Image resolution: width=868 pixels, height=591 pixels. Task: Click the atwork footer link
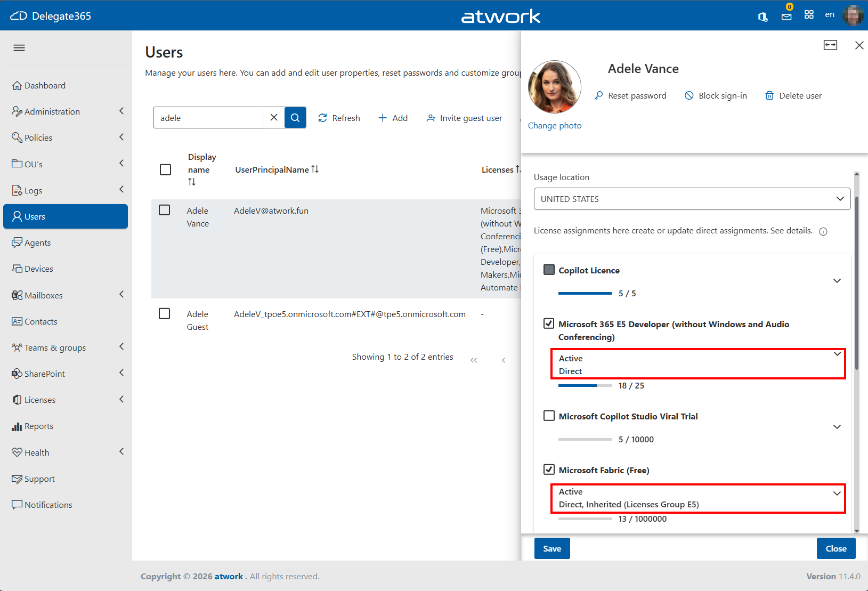coord(229,576)
